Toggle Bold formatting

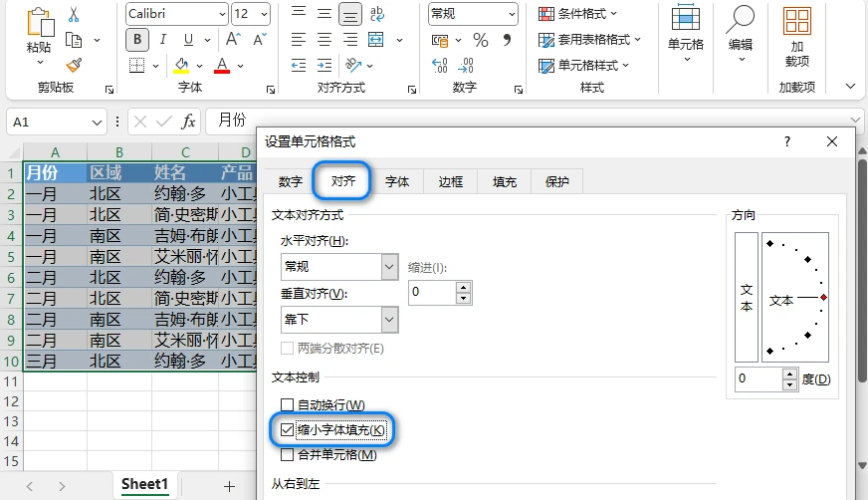coord(137,39)
